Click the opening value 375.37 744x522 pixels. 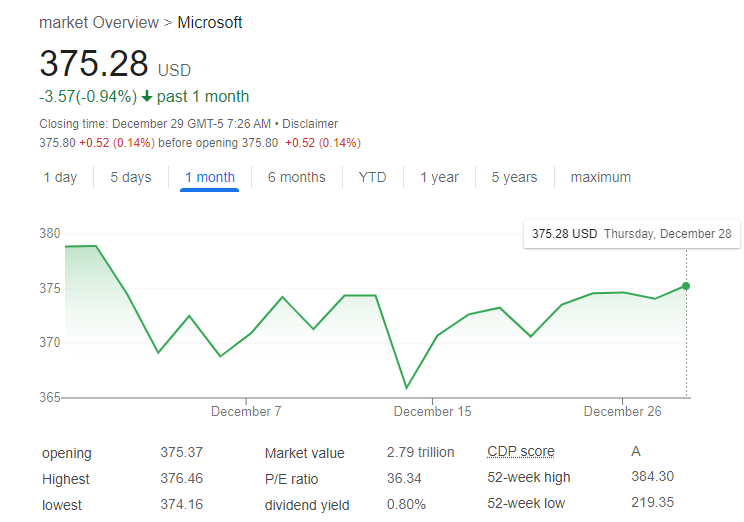click(x=181, y=452)
